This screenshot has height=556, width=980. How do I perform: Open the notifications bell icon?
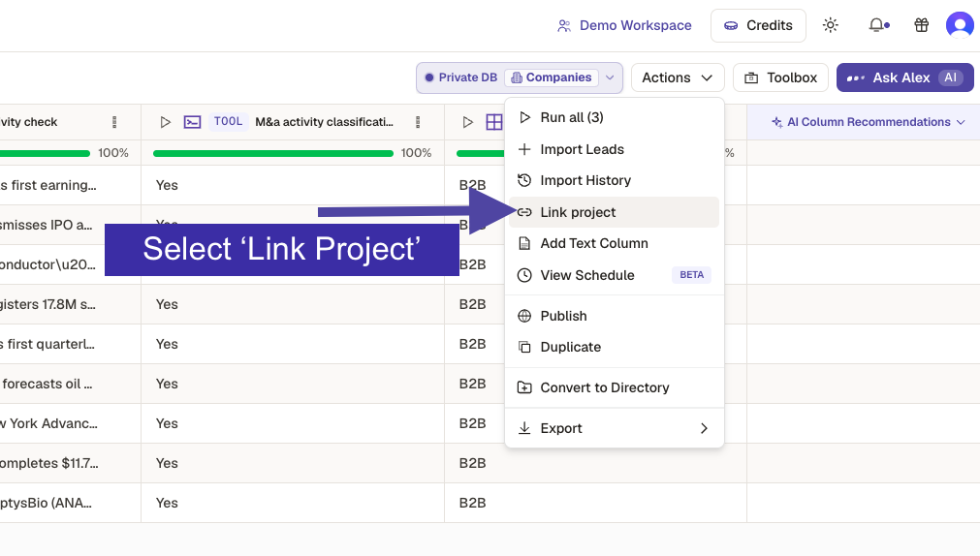tap(878, 25)
